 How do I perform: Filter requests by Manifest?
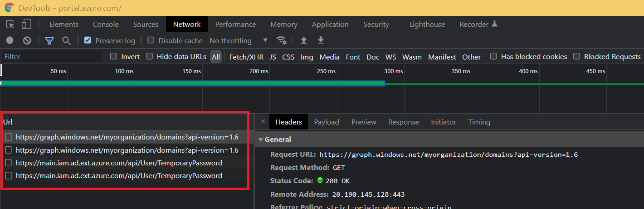coord(442,57)
